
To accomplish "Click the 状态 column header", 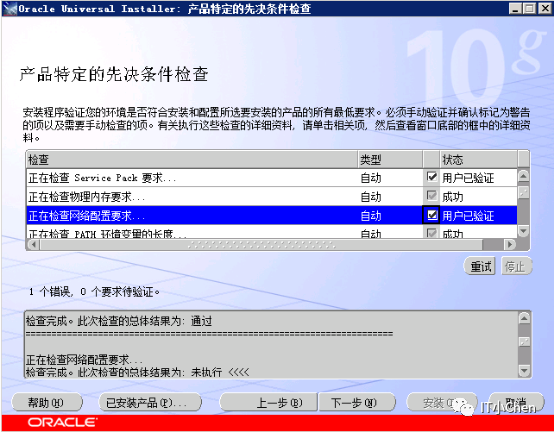I will coord(478,160).
